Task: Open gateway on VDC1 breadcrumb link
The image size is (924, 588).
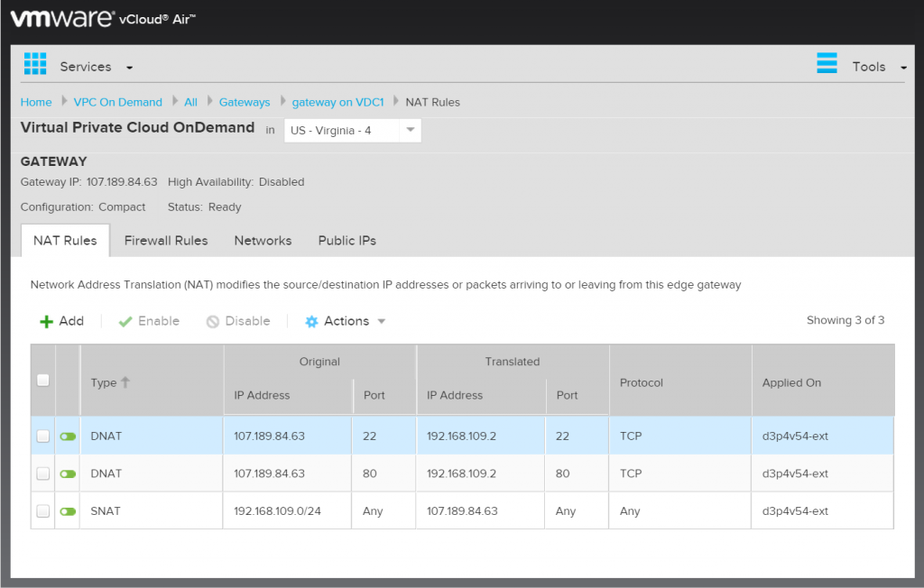Action: pos(337,102)
